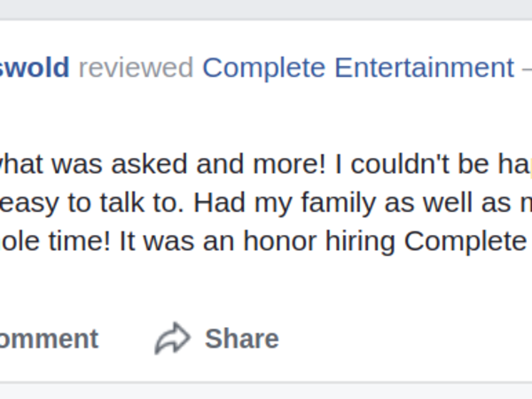Screen dimensions: 532x399
Task: Open the Comment action on the review
Action: click(49, 339)
